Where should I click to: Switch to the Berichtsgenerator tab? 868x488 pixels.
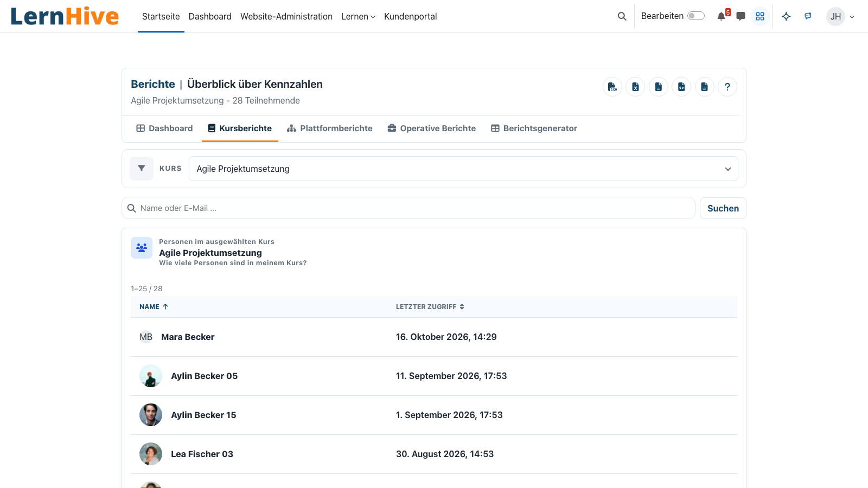point(534,129)
